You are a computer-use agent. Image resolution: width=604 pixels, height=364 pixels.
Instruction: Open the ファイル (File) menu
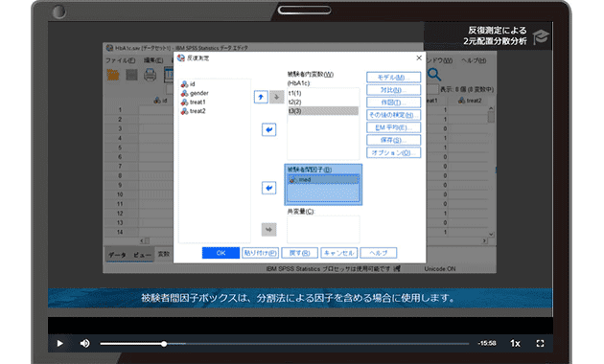tap(120, 60)
